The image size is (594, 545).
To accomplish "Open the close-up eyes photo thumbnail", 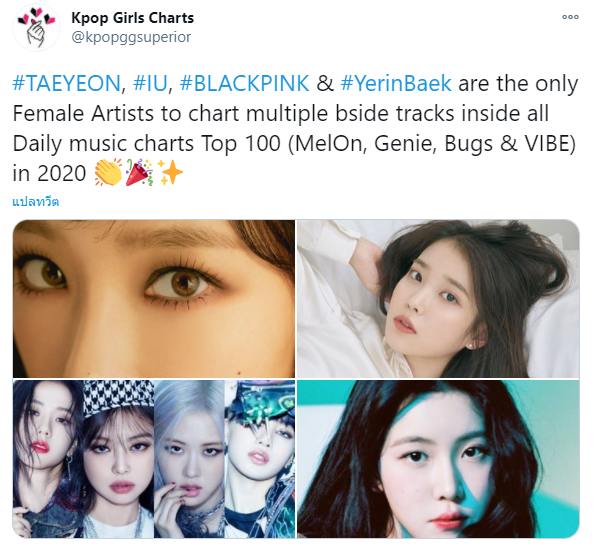I will click(x=154, y=298).
